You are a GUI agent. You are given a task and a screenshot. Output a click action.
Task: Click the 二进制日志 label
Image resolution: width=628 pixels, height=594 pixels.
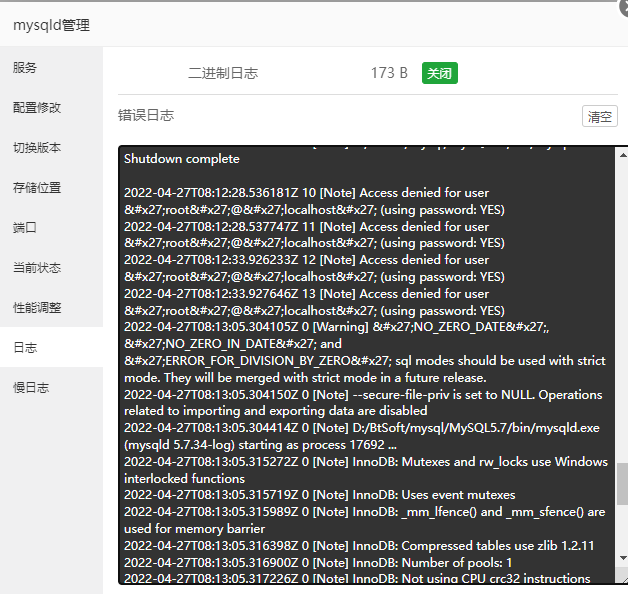223,73
